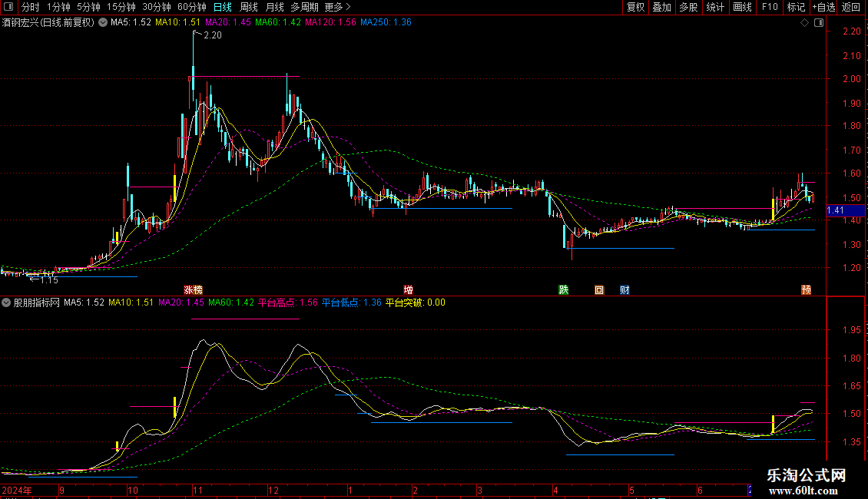This screenshot has width=868, height=499.
Task: Open the F10 company info
Action: [770, 7]
